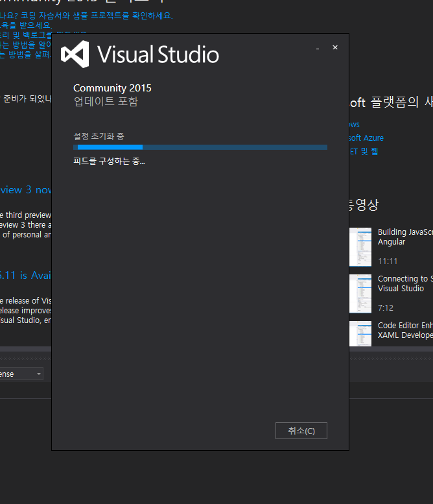Open the 'soft Azure' link in background window
This screenshot has height=504, width=433.
[x=366, y=138]
